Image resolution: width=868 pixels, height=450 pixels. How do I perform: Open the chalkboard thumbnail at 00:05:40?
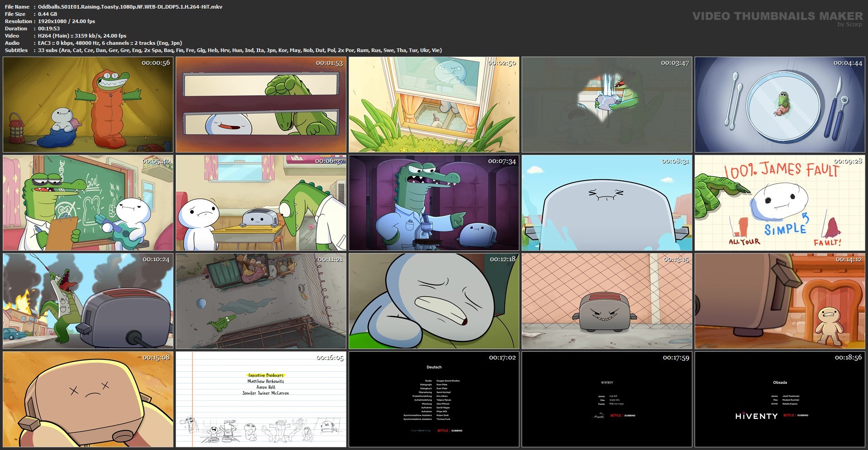click(x=88, y=203)
